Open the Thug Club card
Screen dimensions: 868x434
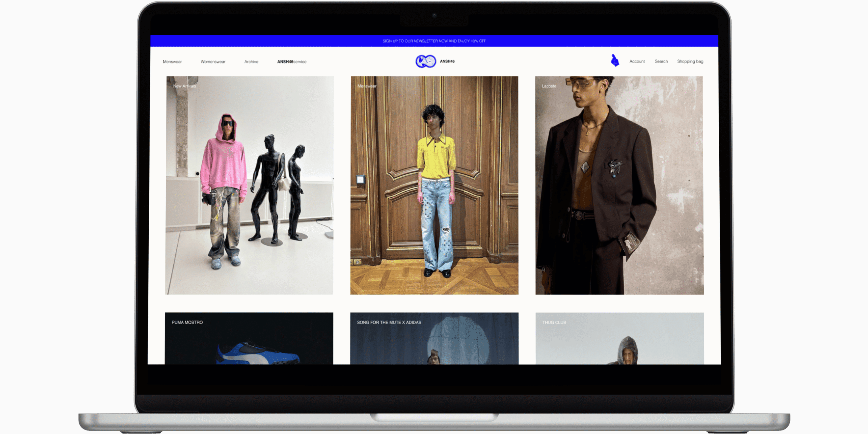(x=620, y=338)
